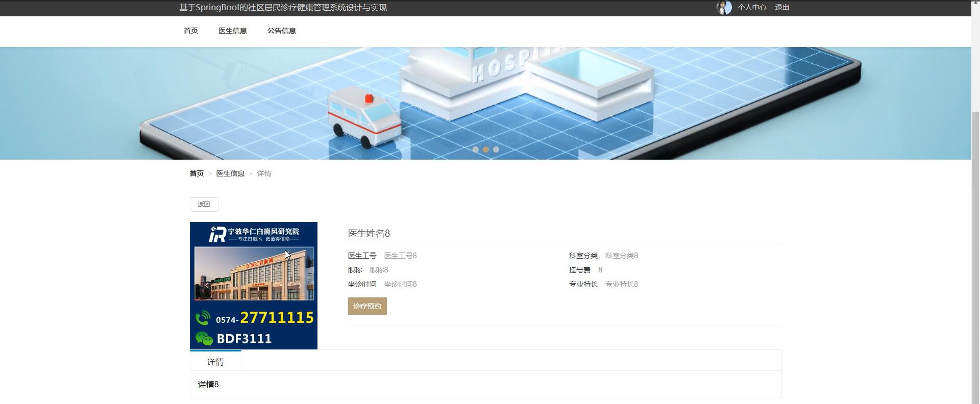Go to 首页 in navigation bar
980x404 pixels.
[191, 31]
